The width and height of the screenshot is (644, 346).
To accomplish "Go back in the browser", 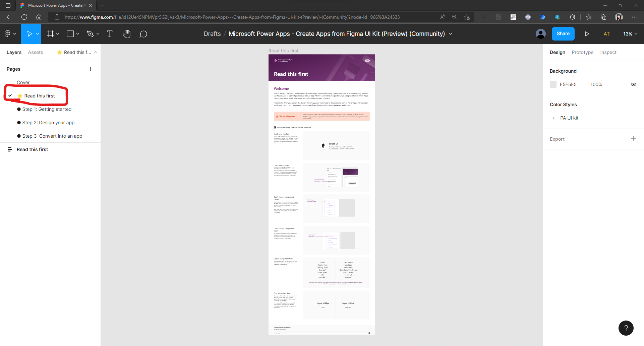I will click(x=9, y=17).
